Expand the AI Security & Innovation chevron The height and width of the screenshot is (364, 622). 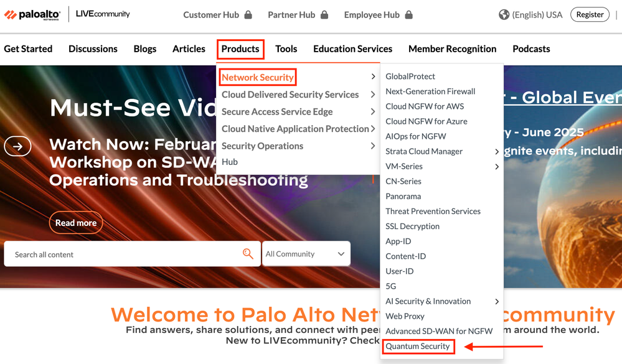click(x=497, y=301)
